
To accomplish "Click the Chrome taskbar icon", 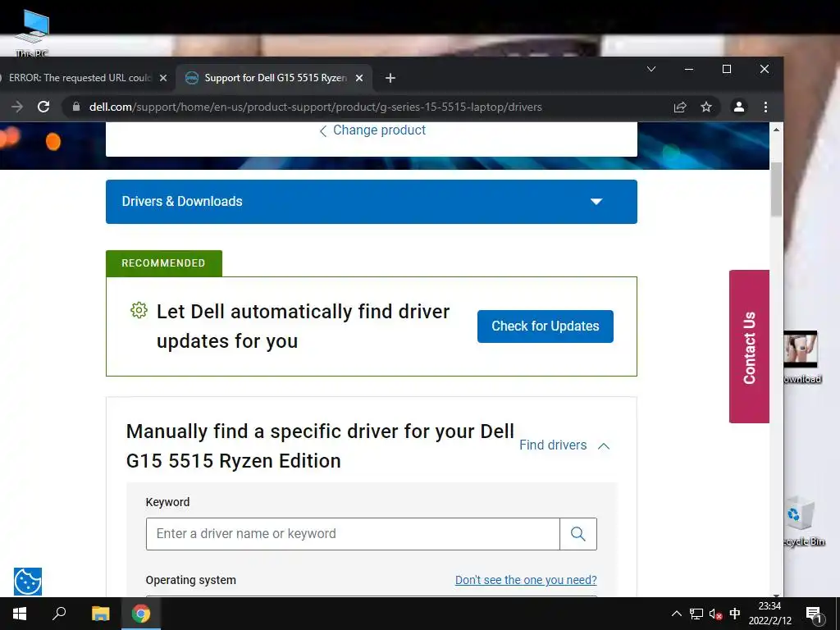I will 141,614.
